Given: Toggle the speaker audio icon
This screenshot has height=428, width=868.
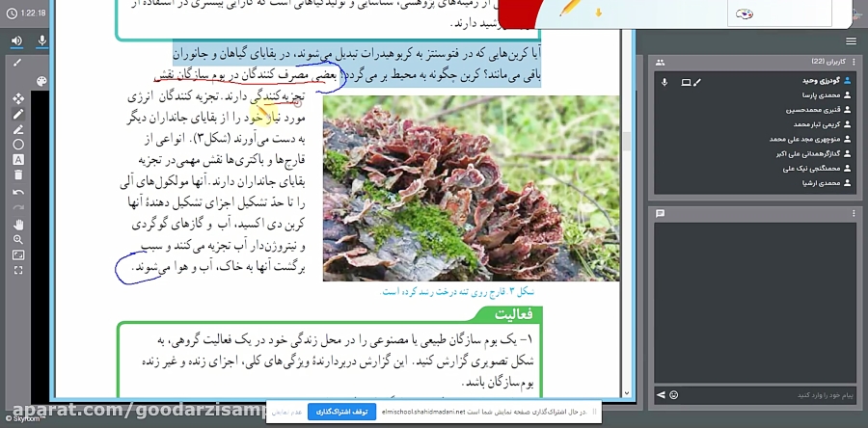Looking at the screenshot, I should [17, 40].
